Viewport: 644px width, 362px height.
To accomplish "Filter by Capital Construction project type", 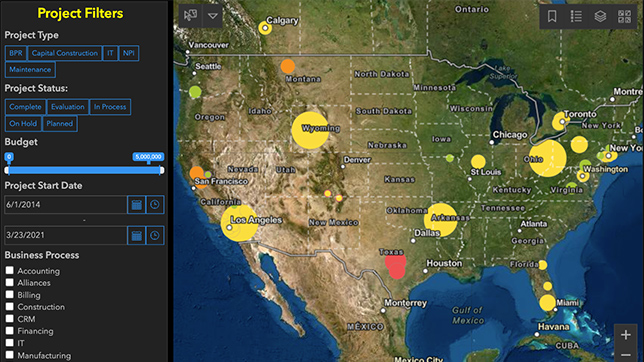I will [64, 53].
